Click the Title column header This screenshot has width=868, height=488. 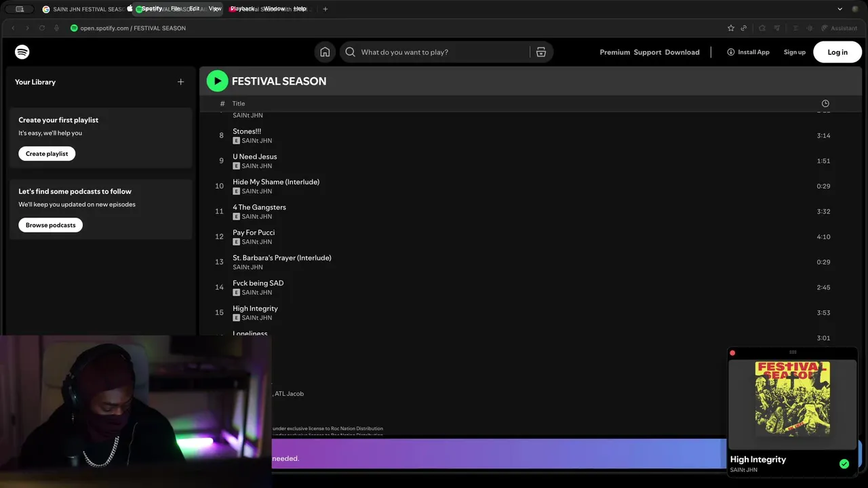239,104
